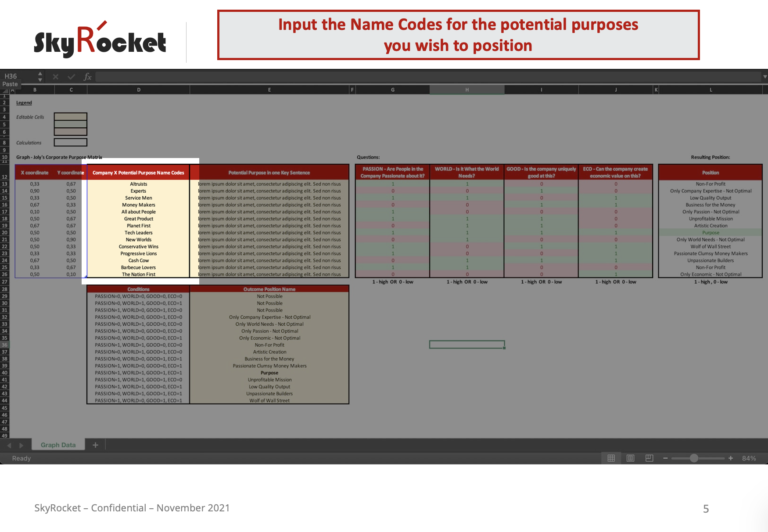Select the Conservative Wins cell
The width and height of the screenshot is (768, 532).
139,247
